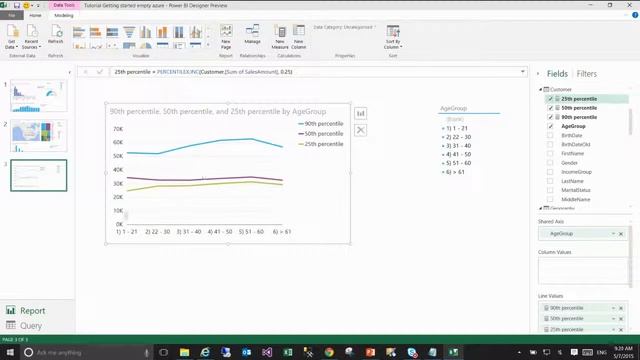Click inside the DAX formula bar
The height and width of the screenshot is (360, 640).
(x=314, y=72)
